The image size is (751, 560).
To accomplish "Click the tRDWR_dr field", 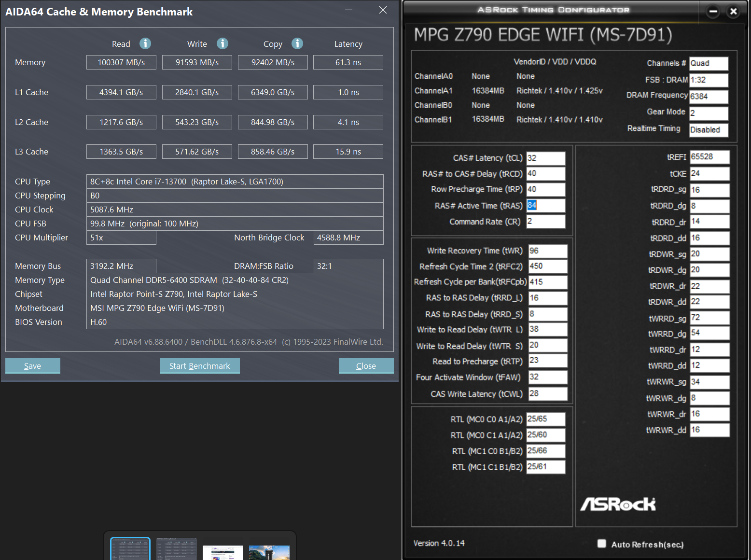I will [x=709, y=286].
